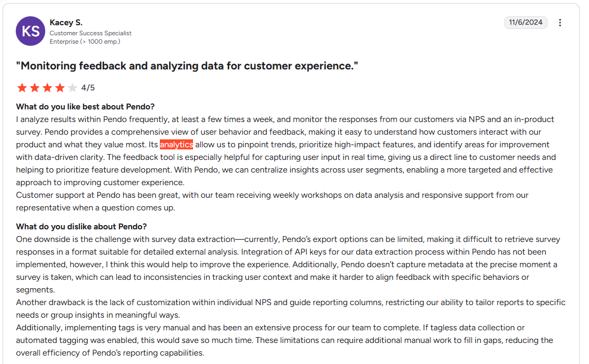
Task: Click the grey fifth rating star
Action: [x=73, y=88]
